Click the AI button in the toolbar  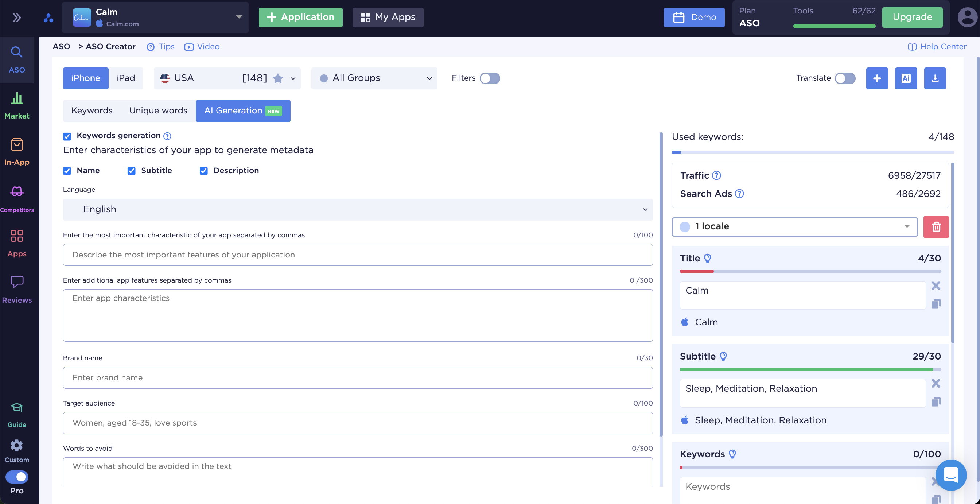tap(906, 78)
